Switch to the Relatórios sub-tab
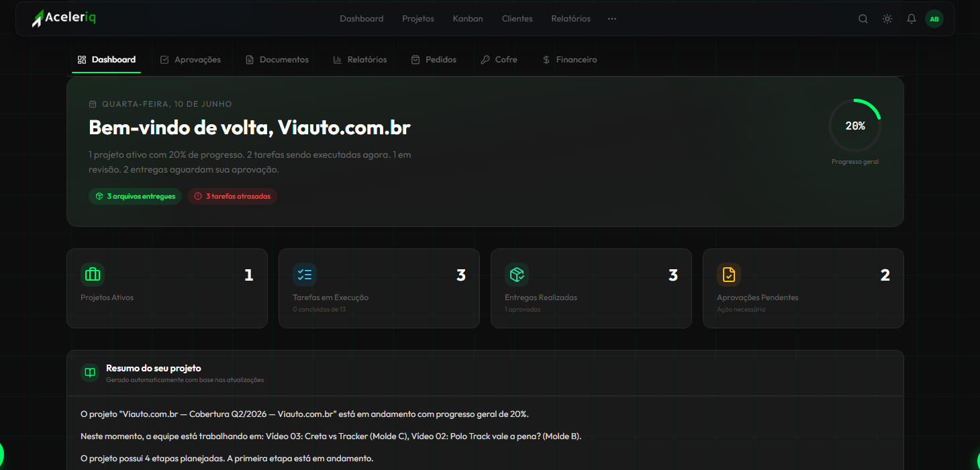 (360, 60)
